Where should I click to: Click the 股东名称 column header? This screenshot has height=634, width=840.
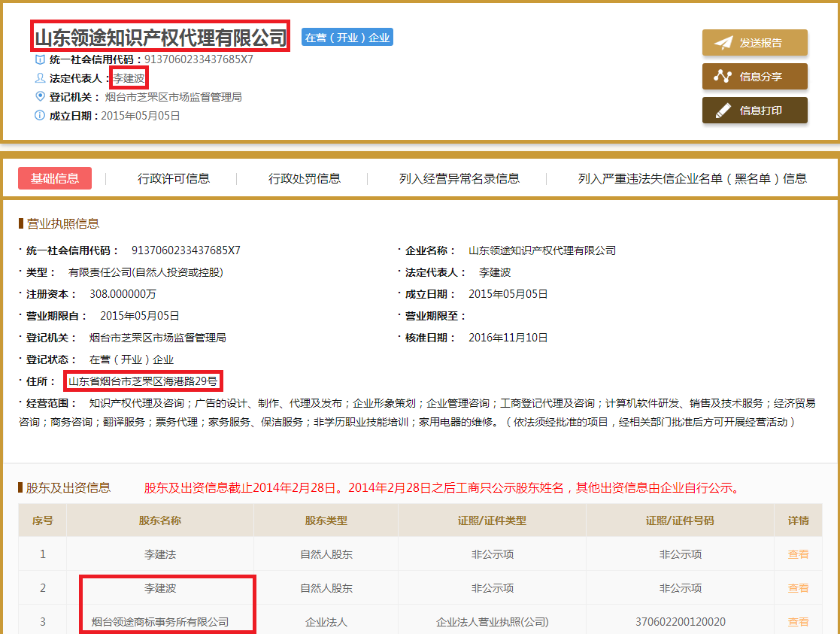click(159, 520)
